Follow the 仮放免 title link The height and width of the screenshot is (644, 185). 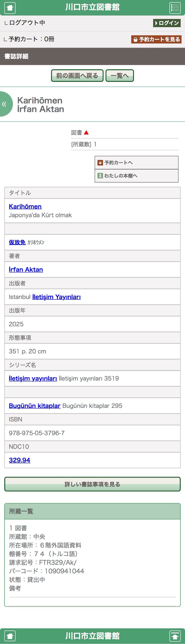pos(17,242)
